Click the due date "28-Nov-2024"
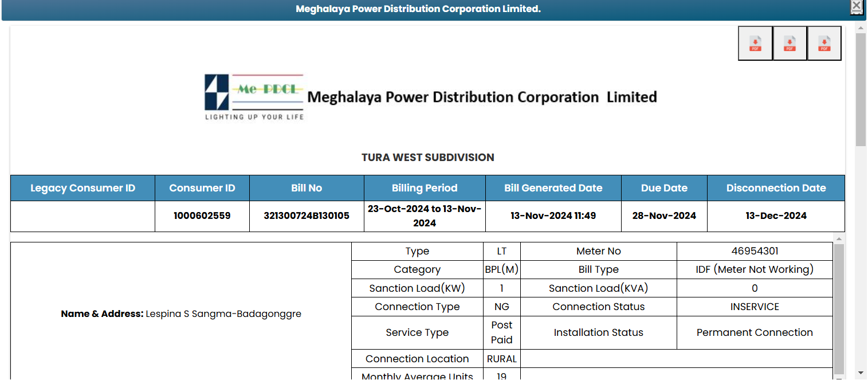The height and width of the screenshot is (380, 868). pos(664,216)
